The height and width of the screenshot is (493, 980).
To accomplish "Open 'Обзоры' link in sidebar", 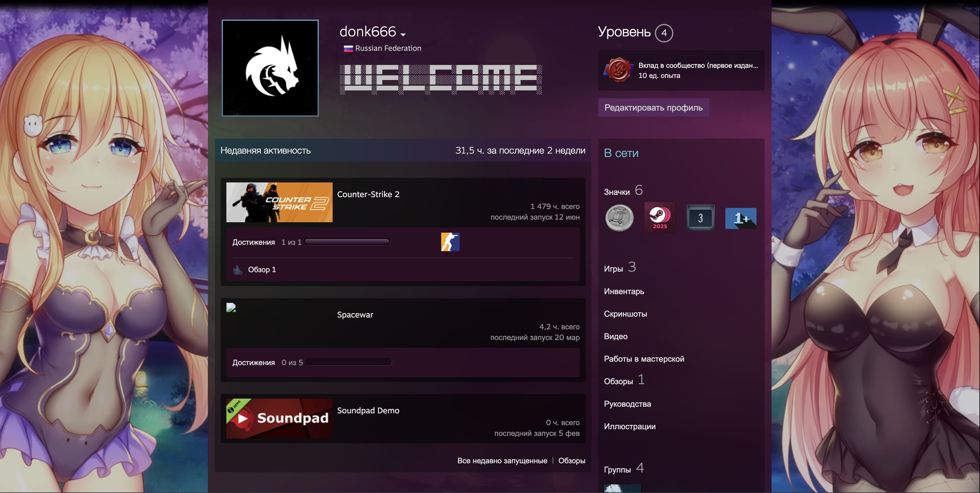I will point(618,382).
